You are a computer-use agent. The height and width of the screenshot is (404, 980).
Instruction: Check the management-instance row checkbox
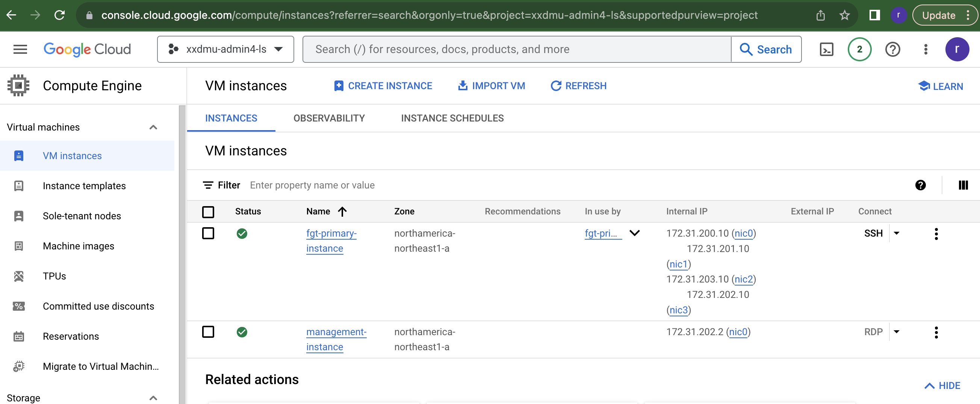208,332
